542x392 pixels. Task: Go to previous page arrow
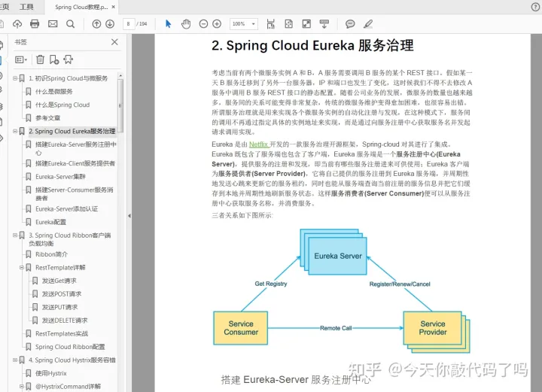96,24
